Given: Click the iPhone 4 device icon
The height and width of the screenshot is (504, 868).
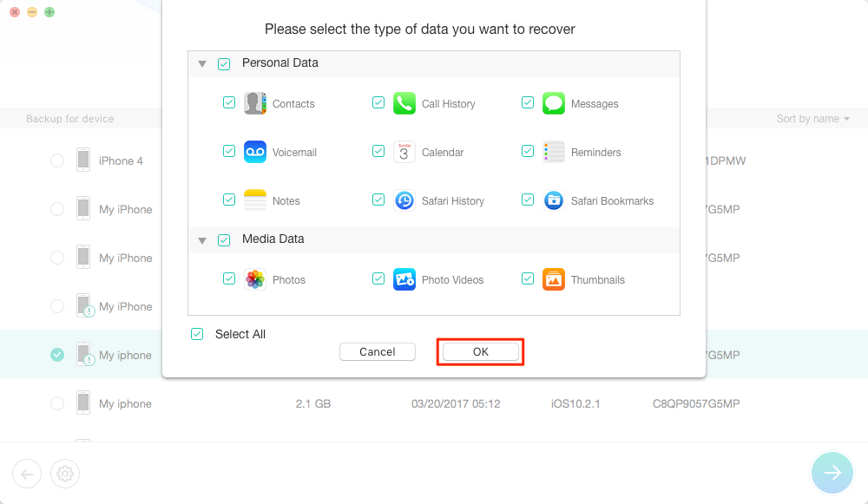Looking at the screenshot, I should click(x=83, y=160).
